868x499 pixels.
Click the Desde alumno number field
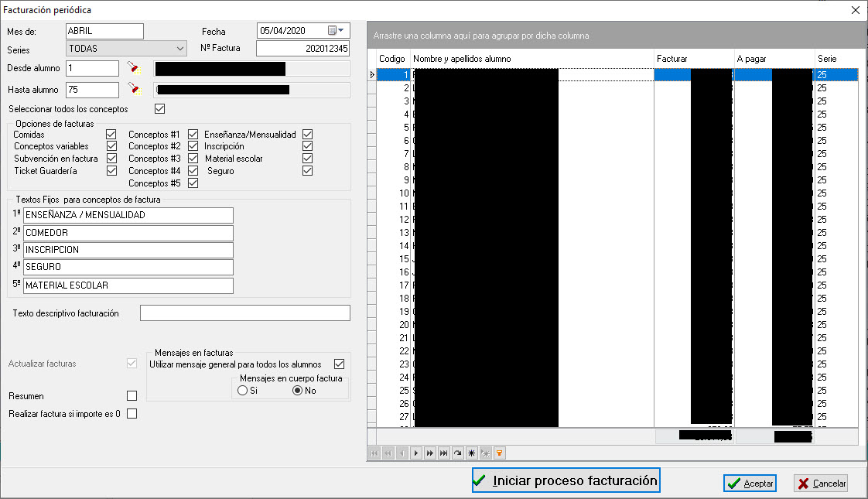[92, 68]
